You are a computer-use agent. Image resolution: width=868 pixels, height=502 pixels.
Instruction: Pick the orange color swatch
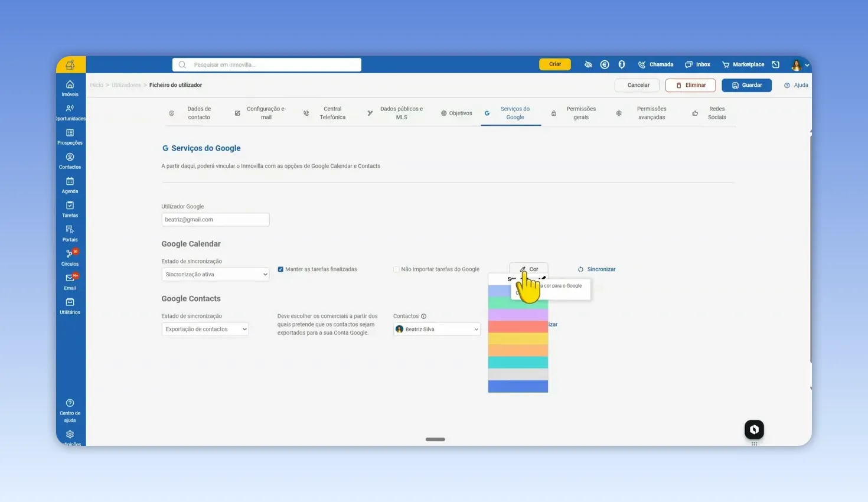pyautogui.click(x=518, y=350)
